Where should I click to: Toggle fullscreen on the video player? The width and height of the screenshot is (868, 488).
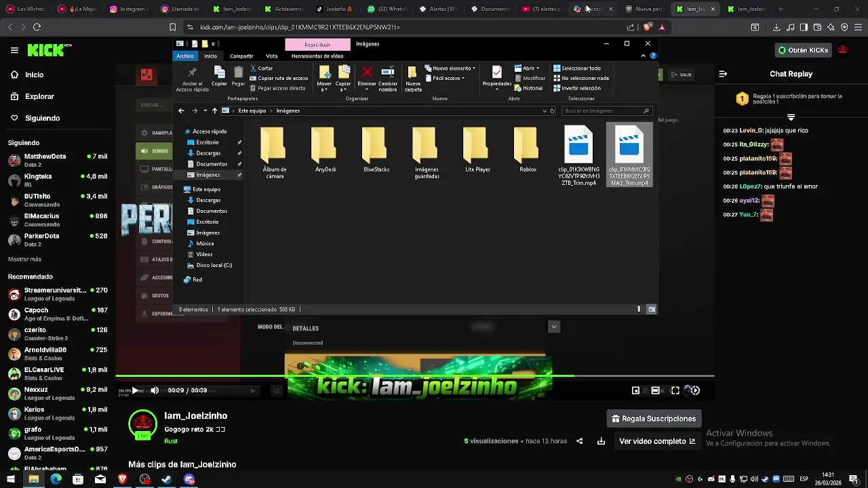(675, 390)
